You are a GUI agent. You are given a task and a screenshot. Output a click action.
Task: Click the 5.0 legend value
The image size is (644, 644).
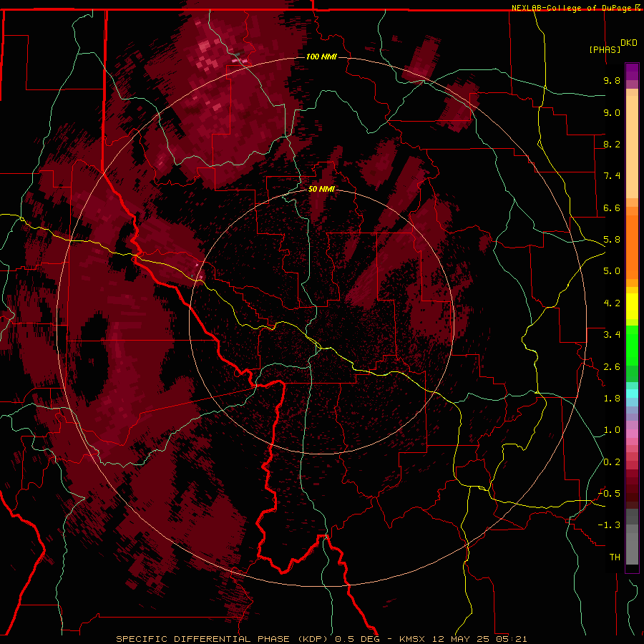tap(612, 271)
